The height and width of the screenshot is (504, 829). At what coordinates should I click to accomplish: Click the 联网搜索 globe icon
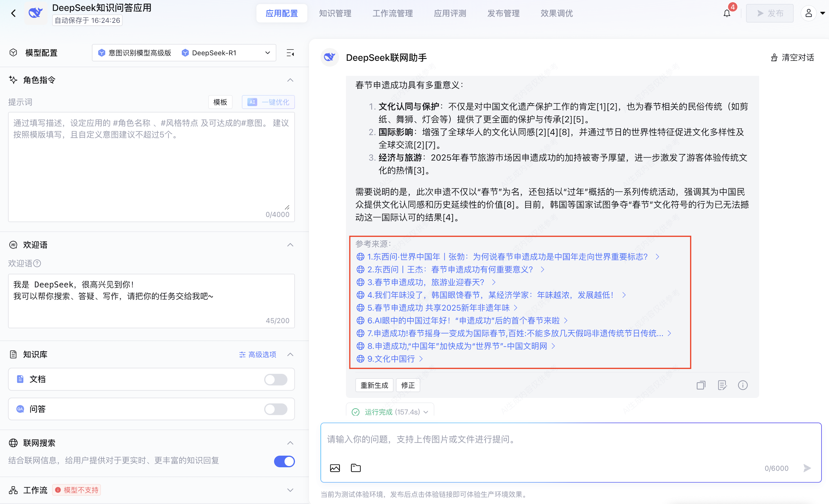(13, 443)
